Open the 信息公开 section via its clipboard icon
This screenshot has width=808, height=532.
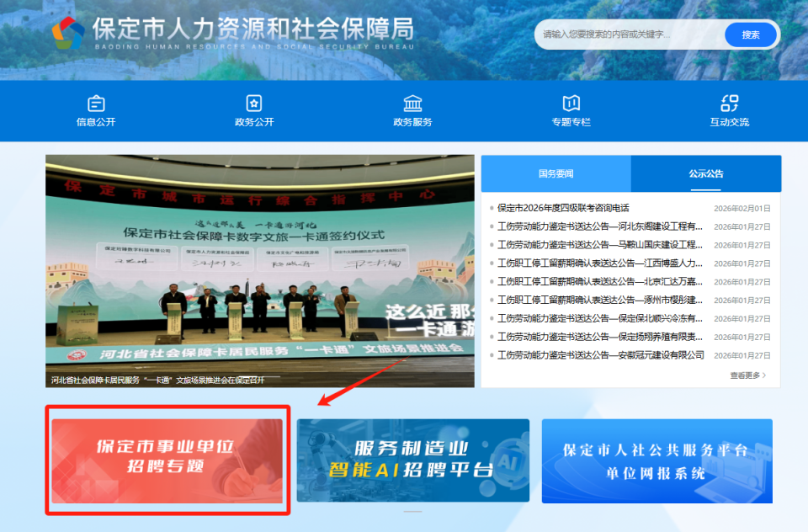(x=95, y=103)
